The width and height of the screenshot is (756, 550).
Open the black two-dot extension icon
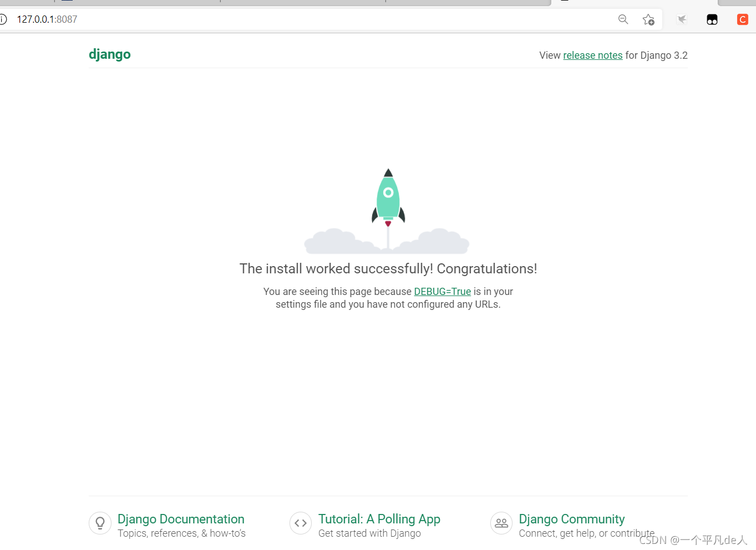(x=712, y=19)
